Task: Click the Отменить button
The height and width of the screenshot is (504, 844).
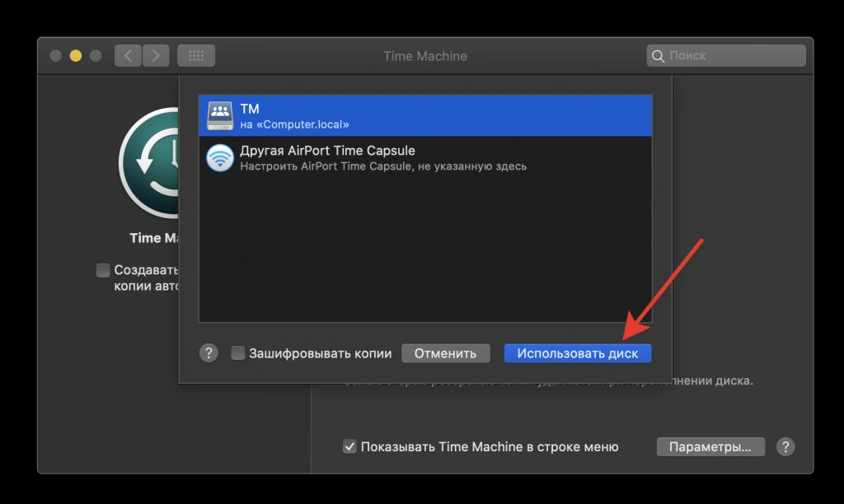Action: (x=446, y=353)
